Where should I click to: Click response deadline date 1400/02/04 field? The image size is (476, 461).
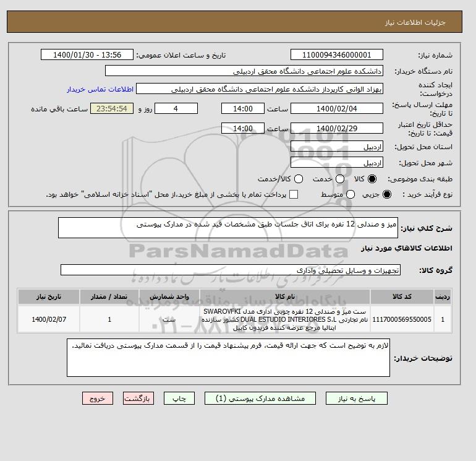pyautogui.click(x=337, y=108)
